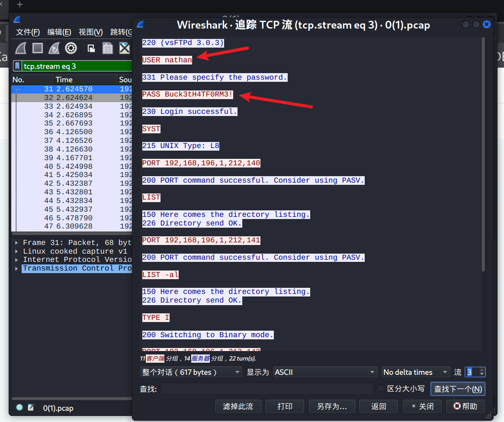This screenshot has height=422, width=504.
Task: Click the Wireshark fin icon of main window
Action: point(17,19)
